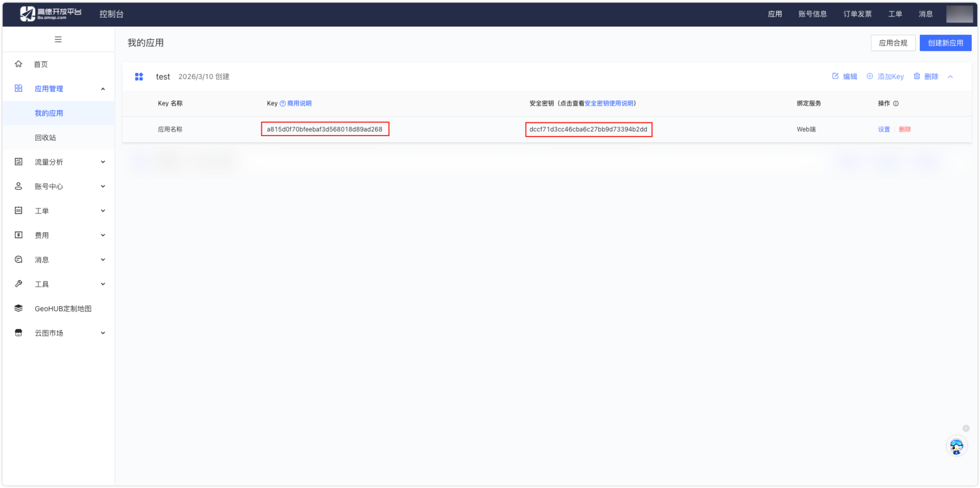Go to 首页 in the sidebar

(41, 64)
